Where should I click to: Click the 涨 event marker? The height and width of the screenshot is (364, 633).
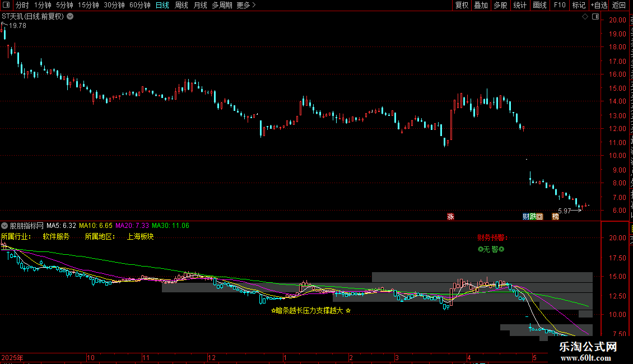click(x=450, y=217)
